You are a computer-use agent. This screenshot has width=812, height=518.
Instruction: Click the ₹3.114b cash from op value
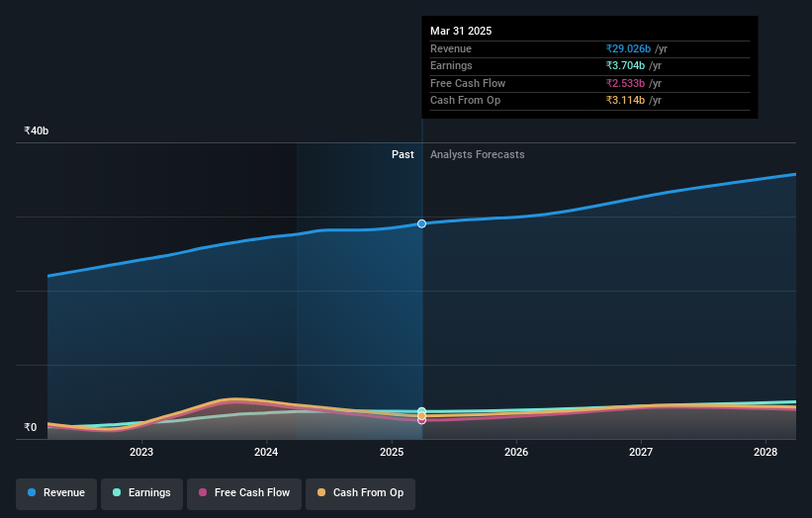coord(626,101)
